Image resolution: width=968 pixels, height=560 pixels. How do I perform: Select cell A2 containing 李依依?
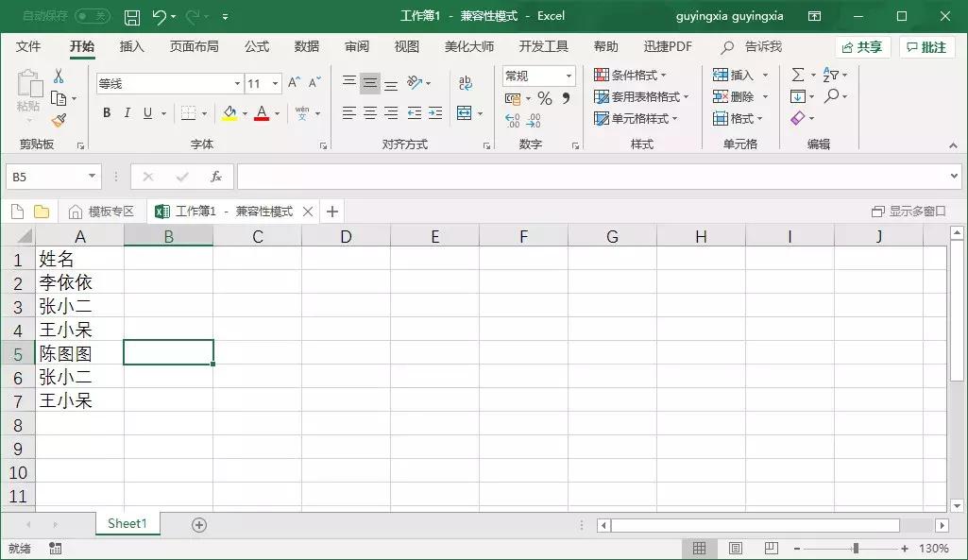80,282
